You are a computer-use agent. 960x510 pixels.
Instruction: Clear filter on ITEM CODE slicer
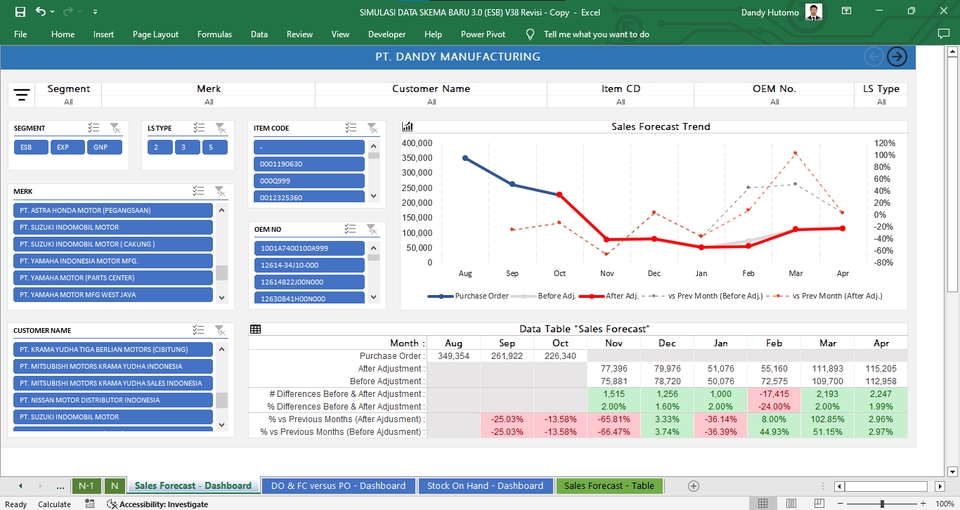point(372,127)
